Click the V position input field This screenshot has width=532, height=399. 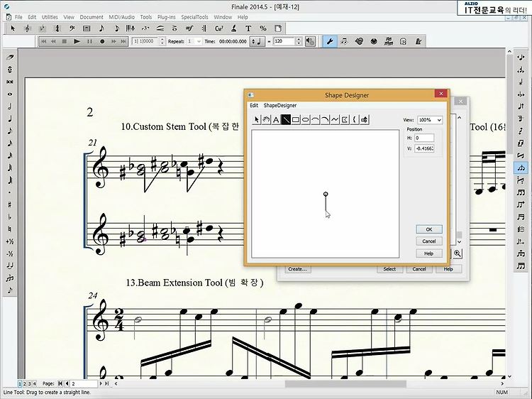pyautogui.click(x=424, y=148)
